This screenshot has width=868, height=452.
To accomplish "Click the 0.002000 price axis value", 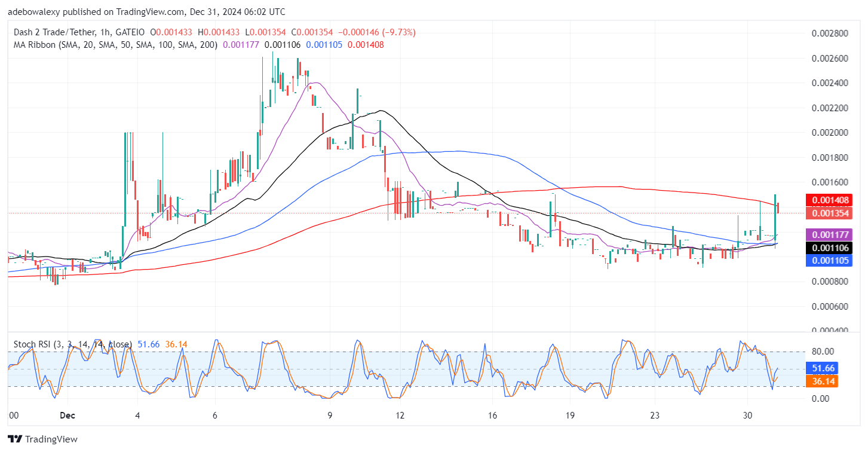I will coord(829,133).
